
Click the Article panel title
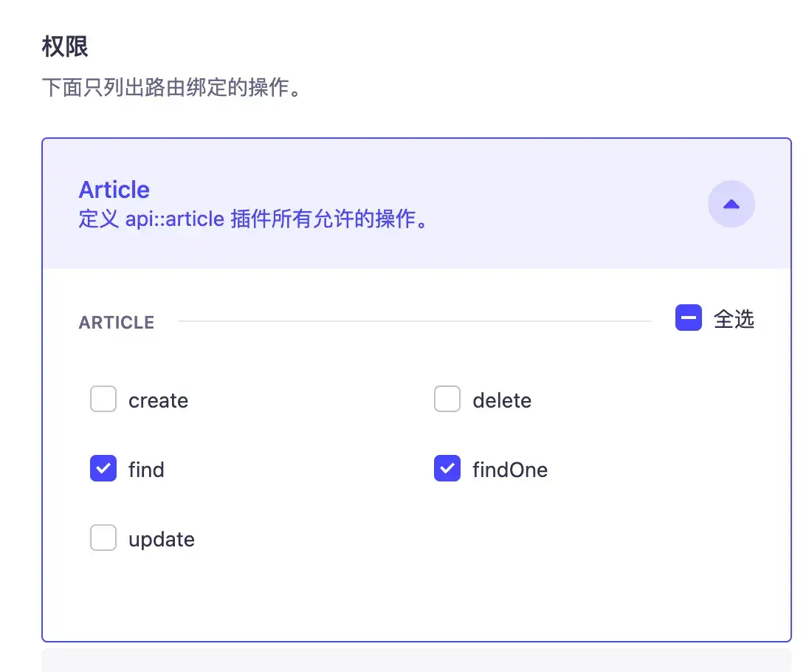click(114, 190)
